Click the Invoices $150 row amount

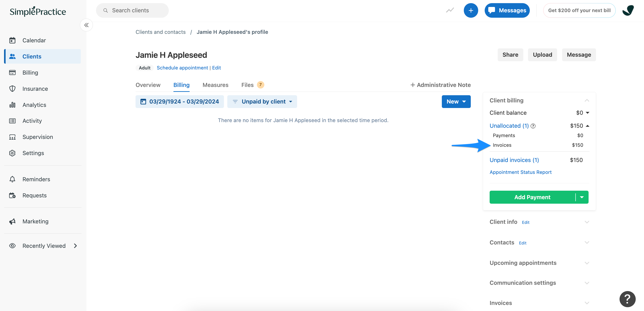click(x=578, y=145)
